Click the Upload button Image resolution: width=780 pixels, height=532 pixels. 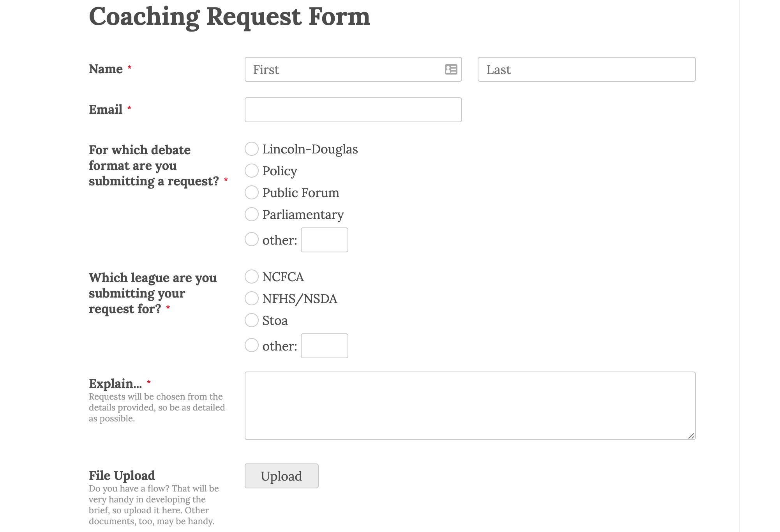coord(281,476)
